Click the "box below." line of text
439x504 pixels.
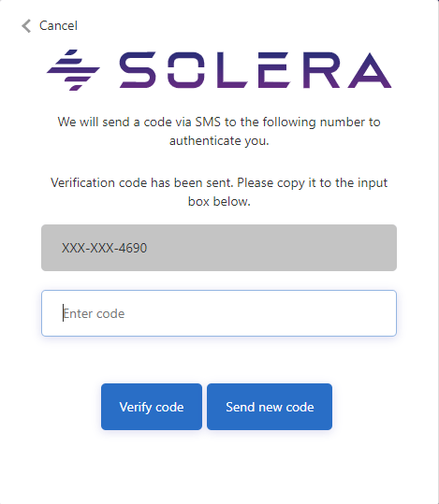(x=219, y=202)
